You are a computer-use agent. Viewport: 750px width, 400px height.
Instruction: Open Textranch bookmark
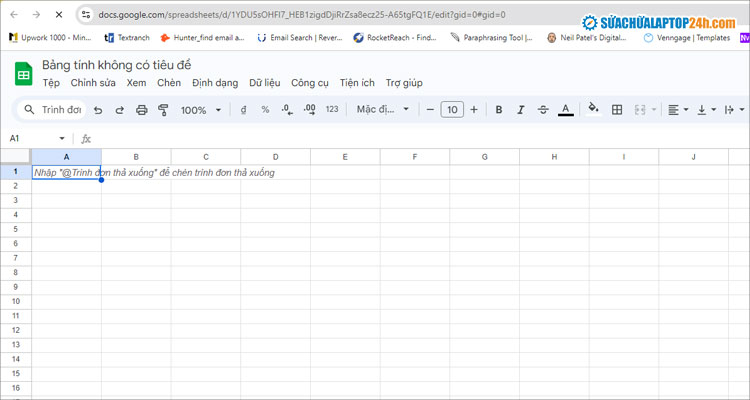tap(127, 37)
